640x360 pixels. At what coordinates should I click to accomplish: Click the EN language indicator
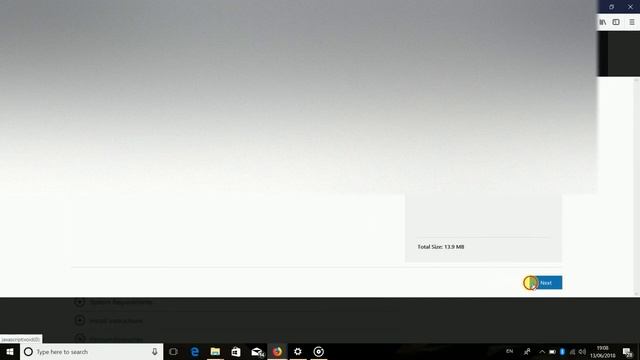click(x=509, y=351)
